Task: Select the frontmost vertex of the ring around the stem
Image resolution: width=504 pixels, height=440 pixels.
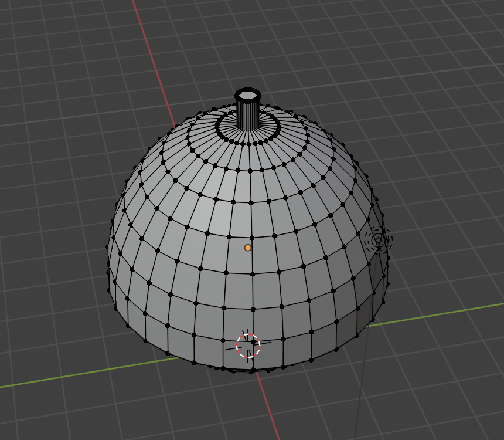Action: pyautogui.click(x=249, y=144)
